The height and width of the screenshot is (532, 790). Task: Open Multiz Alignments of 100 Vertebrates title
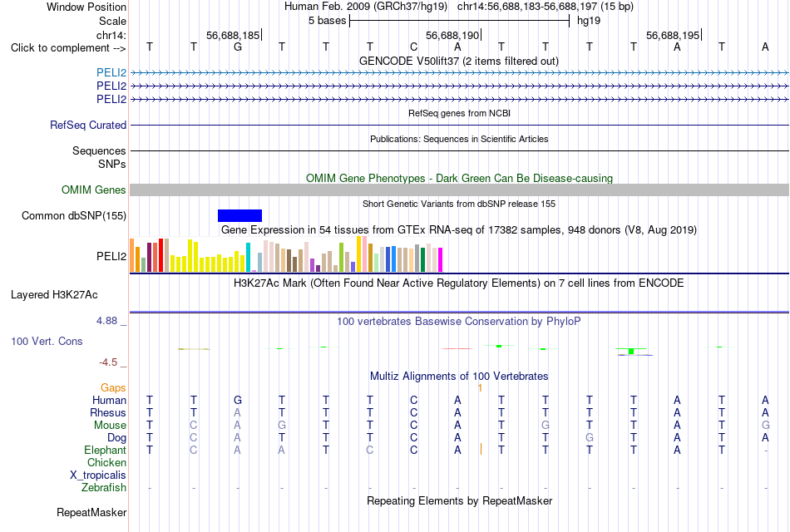[459, 377]
